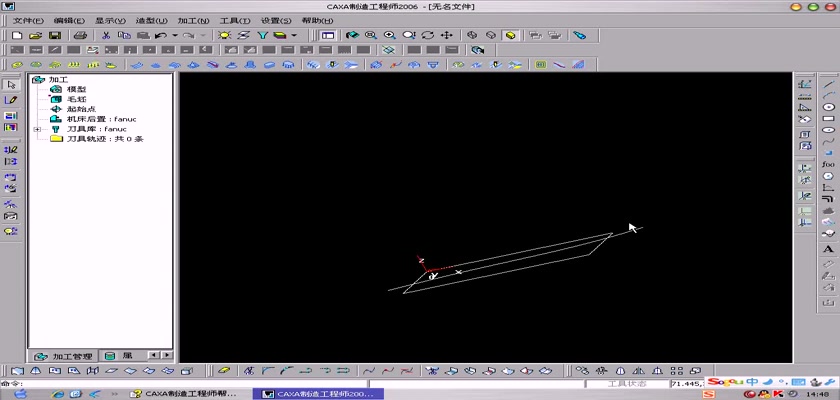Open the 显示 (Display) menu
Viewport: 840px width, 400px height.
pyautogui.click(x=110, y=20)
